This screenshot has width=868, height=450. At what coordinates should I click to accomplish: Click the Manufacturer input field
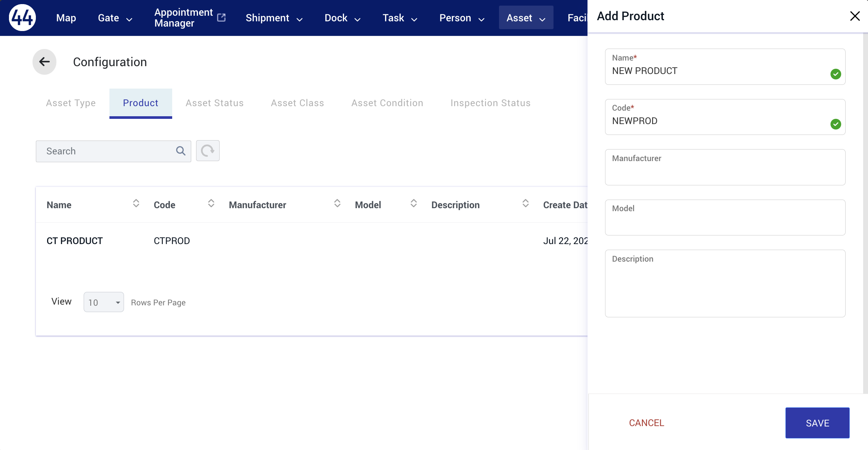coord(725,167)
